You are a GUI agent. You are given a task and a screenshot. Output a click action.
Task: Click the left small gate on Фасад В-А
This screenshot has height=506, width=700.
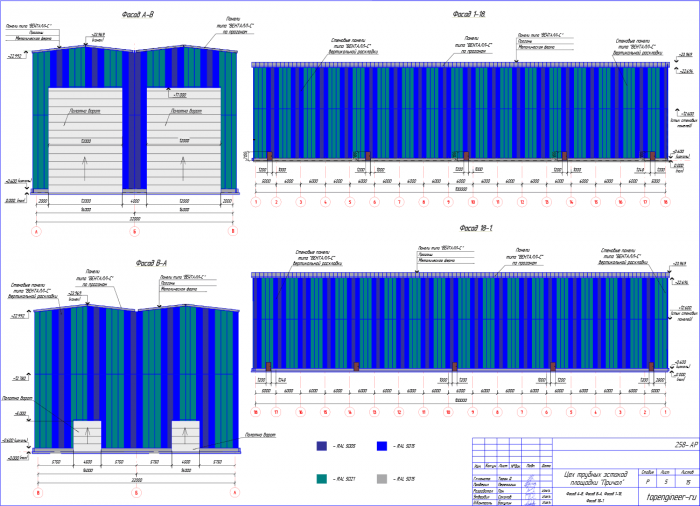[x=87, y=435]
